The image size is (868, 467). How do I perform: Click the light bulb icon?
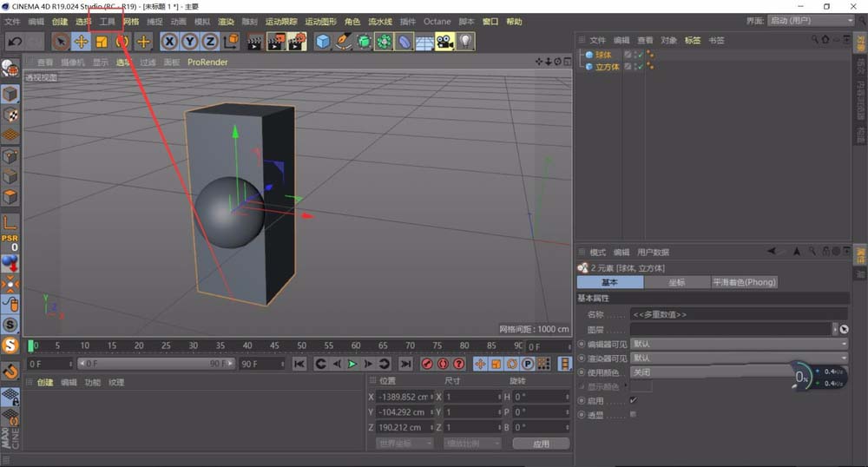(465, 42)
